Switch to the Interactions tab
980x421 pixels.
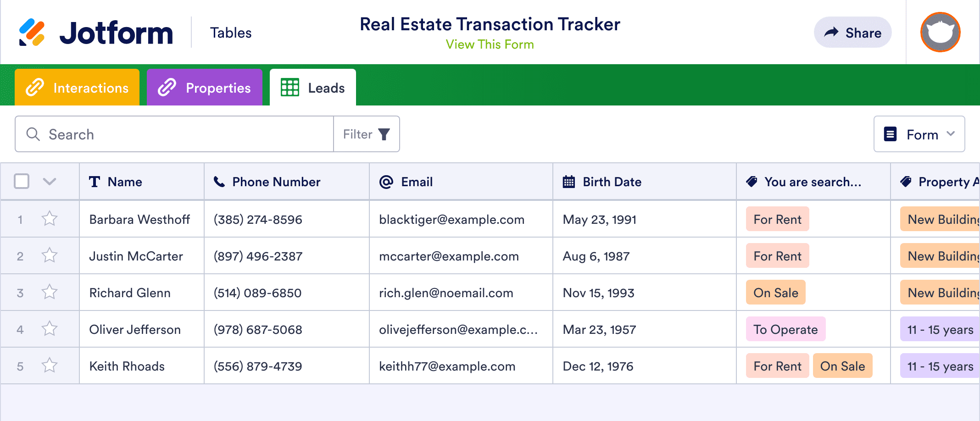(x=76, y=87)
